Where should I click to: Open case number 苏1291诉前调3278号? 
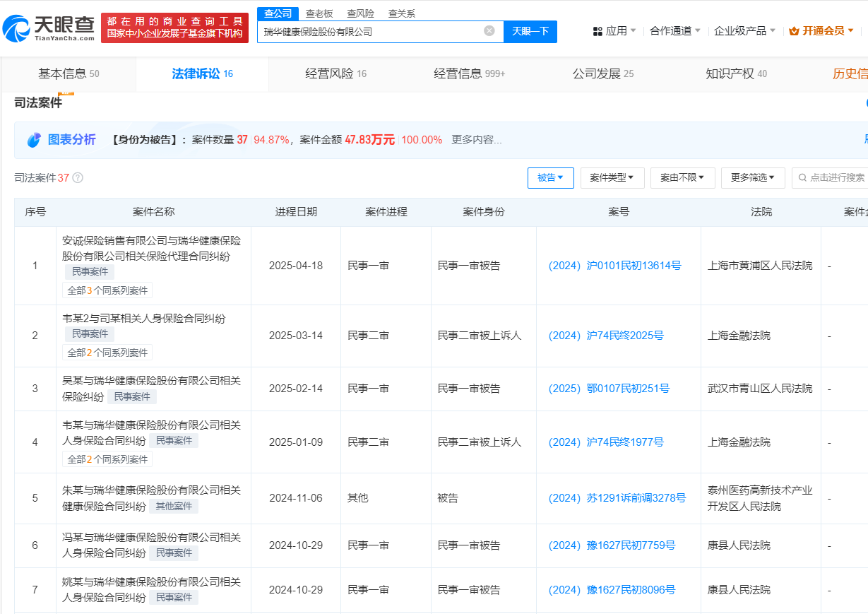click(617, 498)
